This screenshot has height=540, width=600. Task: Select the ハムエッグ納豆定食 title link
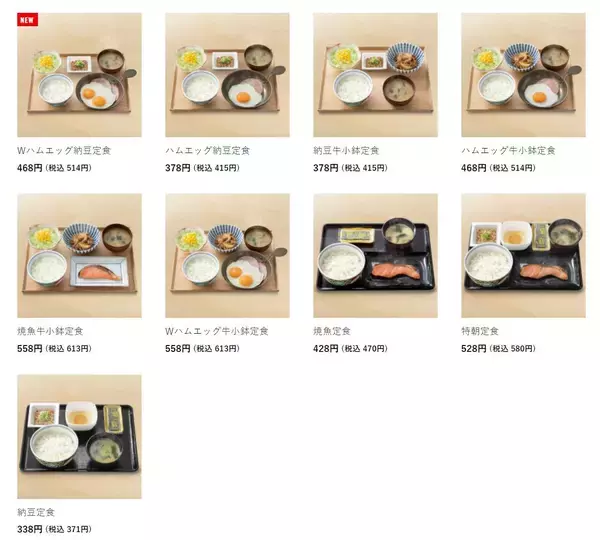point(207,150)
